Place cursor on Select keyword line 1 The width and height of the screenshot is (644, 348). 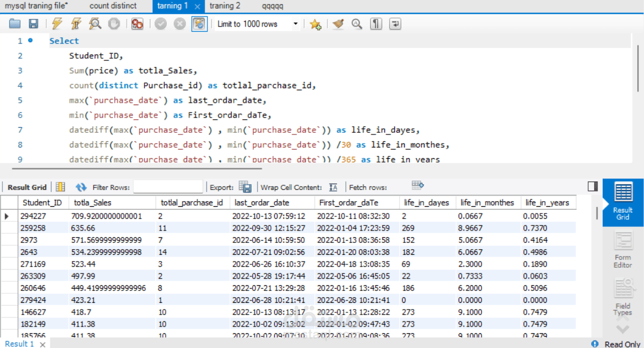pyautogui.click(x=64, y=41)
